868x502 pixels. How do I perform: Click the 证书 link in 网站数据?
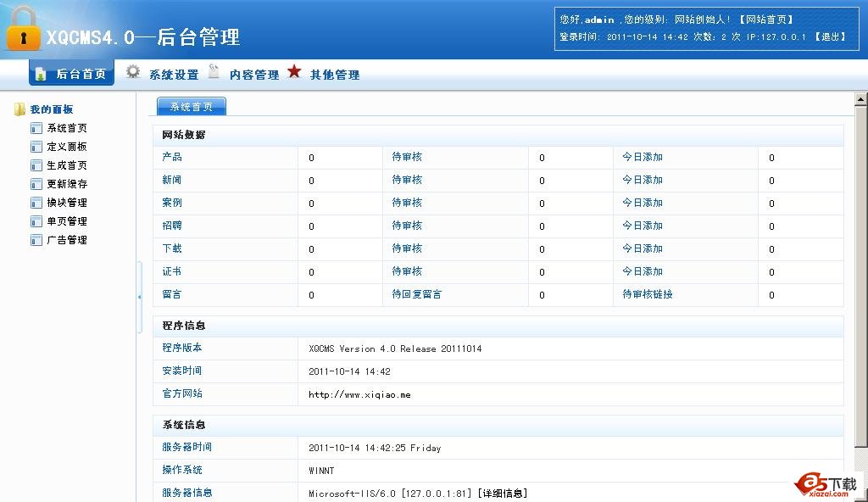172,271
